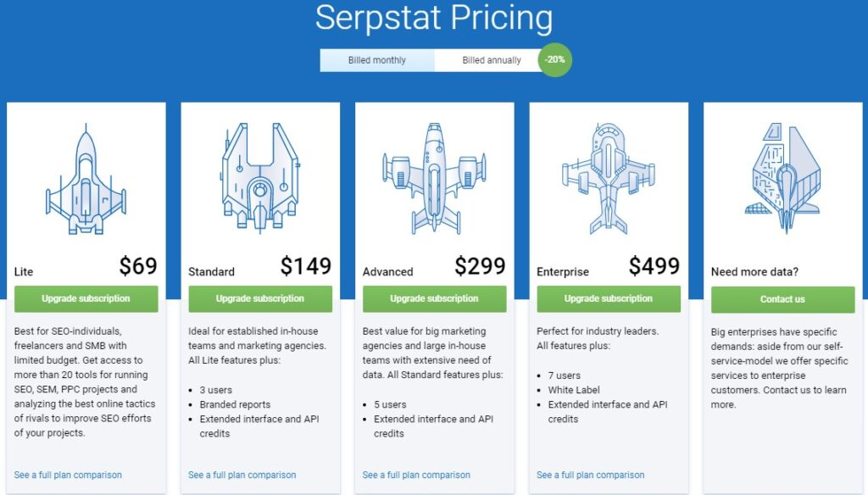Switch to Billed monthly option
Viewport: 868px width, 495px height.
pyautogui.click(x=377, y=60)
